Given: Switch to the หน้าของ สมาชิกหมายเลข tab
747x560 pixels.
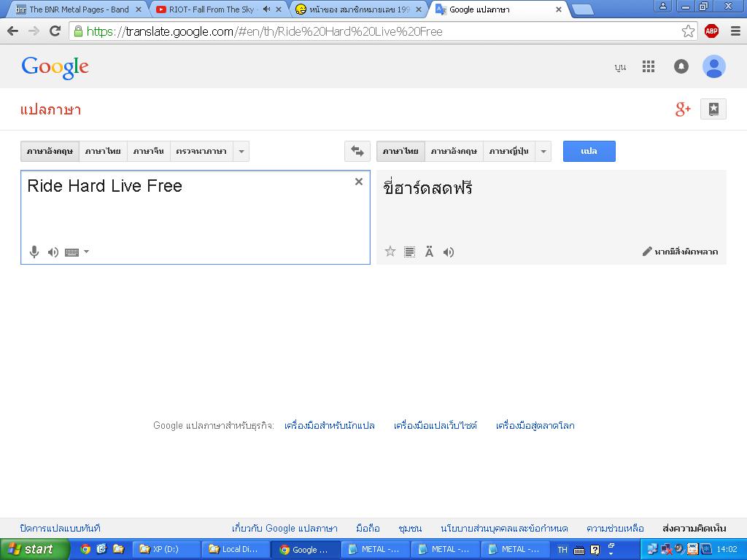Looking at the screenshot, I should point(359,9).
